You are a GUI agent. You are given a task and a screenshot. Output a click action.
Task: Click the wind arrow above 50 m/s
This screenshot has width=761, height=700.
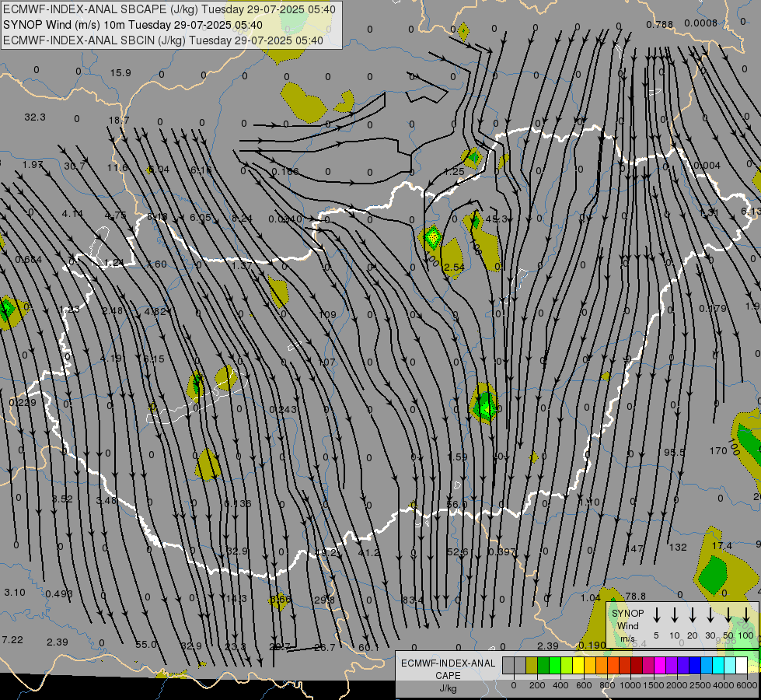[x=728, y=615]
